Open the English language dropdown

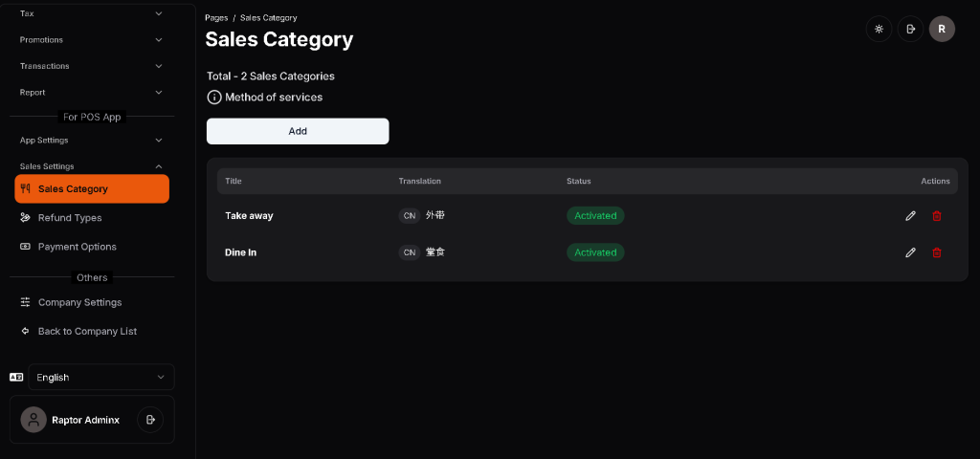(101, 378)
